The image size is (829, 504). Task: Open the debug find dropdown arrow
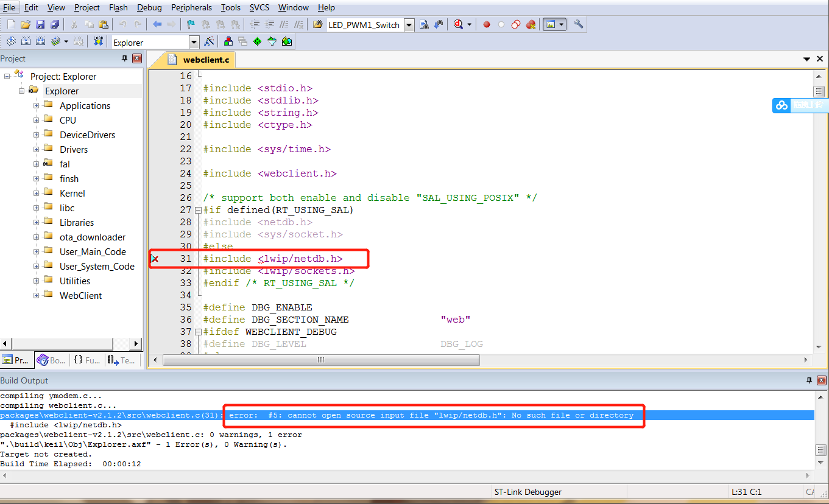[470, 24]
